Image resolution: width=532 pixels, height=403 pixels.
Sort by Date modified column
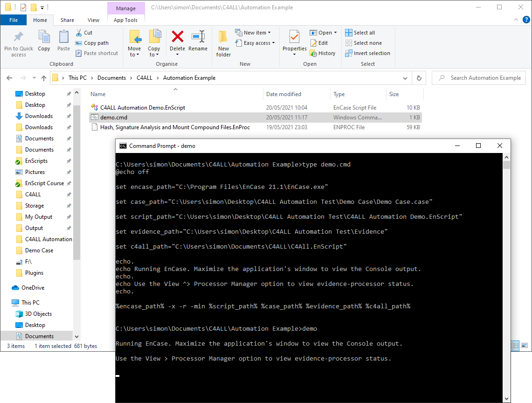coord(297,94)
